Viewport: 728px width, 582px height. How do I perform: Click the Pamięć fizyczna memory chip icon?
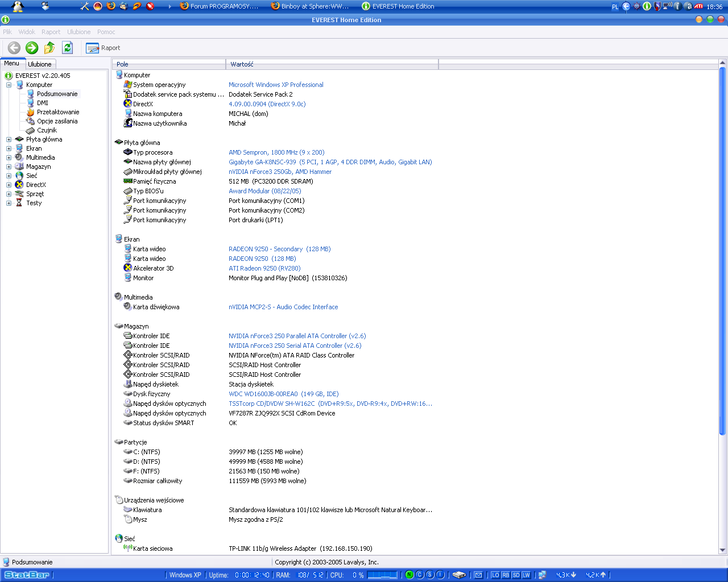128,181
